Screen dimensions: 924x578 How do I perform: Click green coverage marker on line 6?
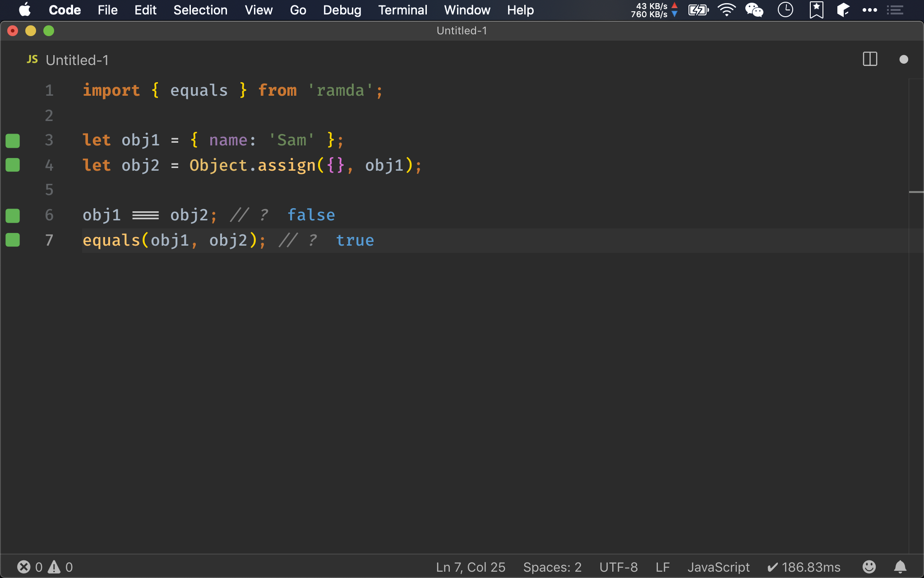click(x=13, y=215)
